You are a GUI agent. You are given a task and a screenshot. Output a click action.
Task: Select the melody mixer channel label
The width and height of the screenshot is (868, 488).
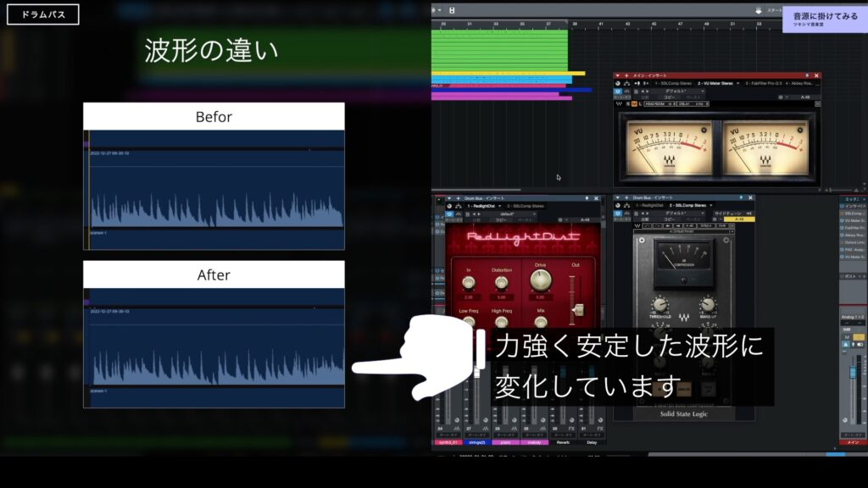point(534,442)
